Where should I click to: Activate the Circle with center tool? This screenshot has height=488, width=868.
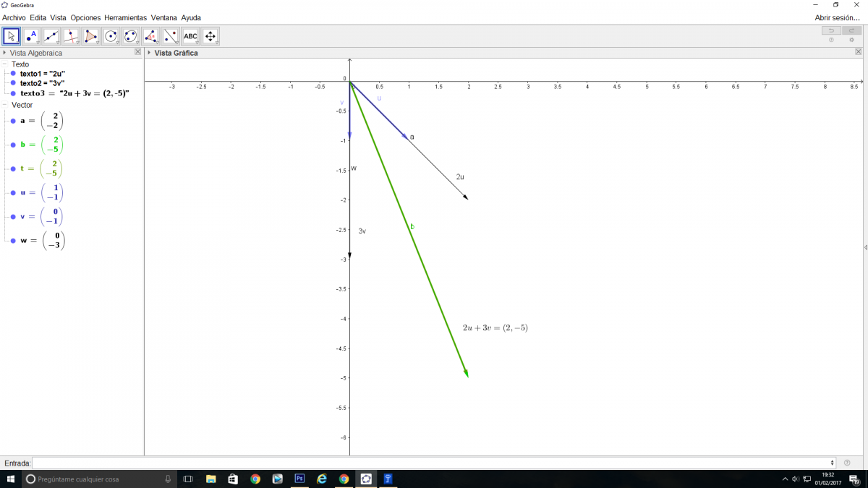coord(111,36)
